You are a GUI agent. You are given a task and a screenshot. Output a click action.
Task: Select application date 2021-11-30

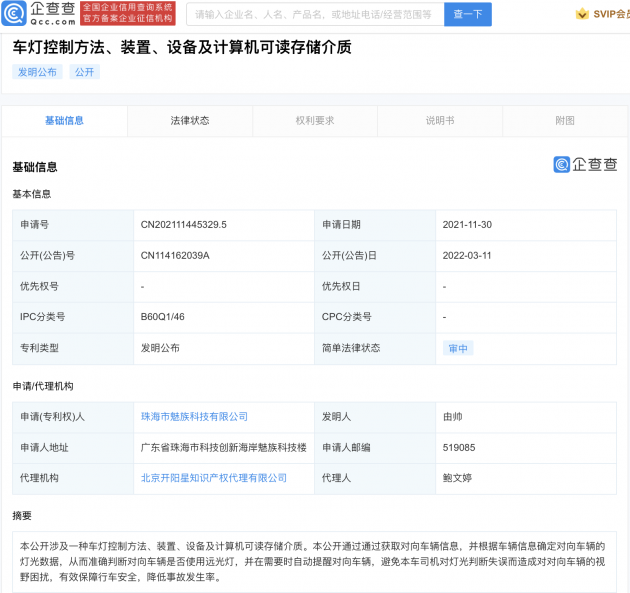point(467,225)
